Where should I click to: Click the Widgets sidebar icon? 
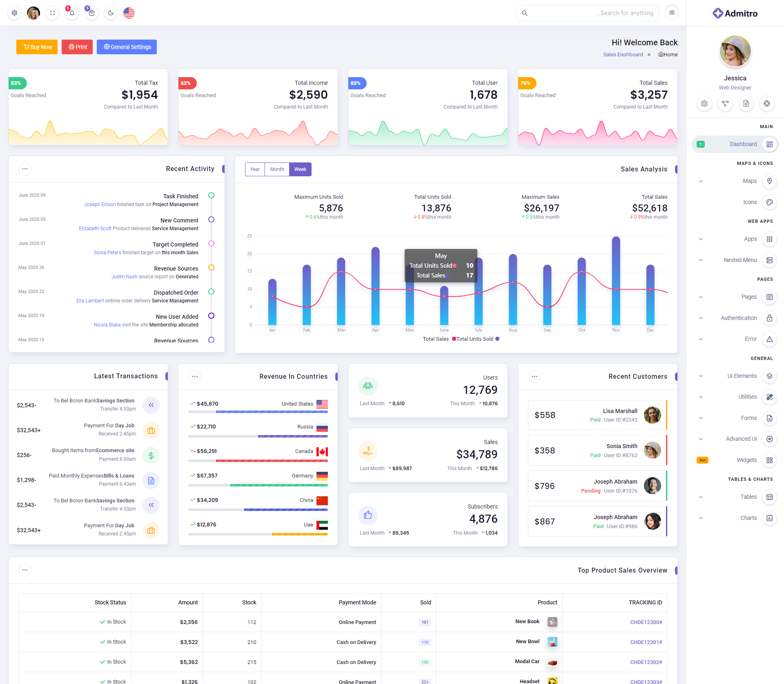coord(769,460)
